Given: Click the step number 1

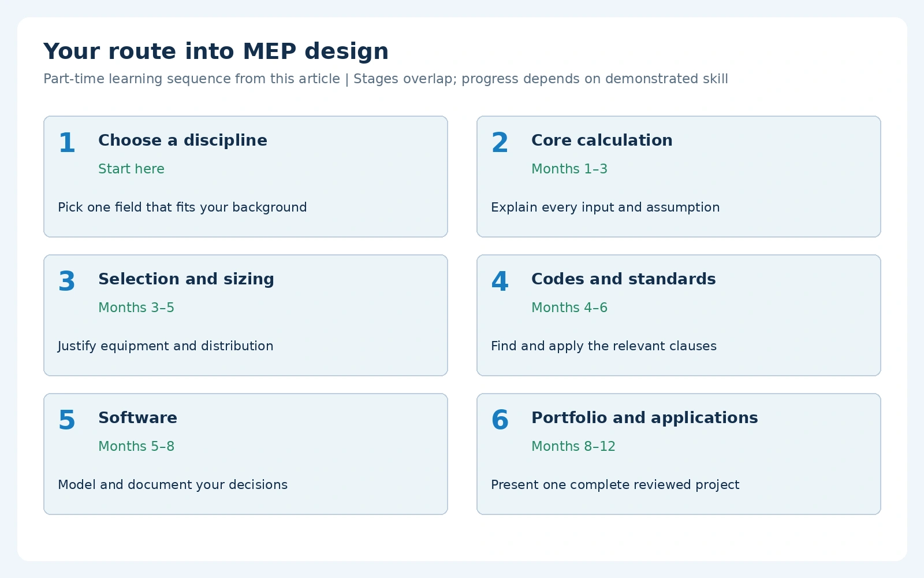Looking at the screenshot, I should pyautogui.click(x=67, y=143).
